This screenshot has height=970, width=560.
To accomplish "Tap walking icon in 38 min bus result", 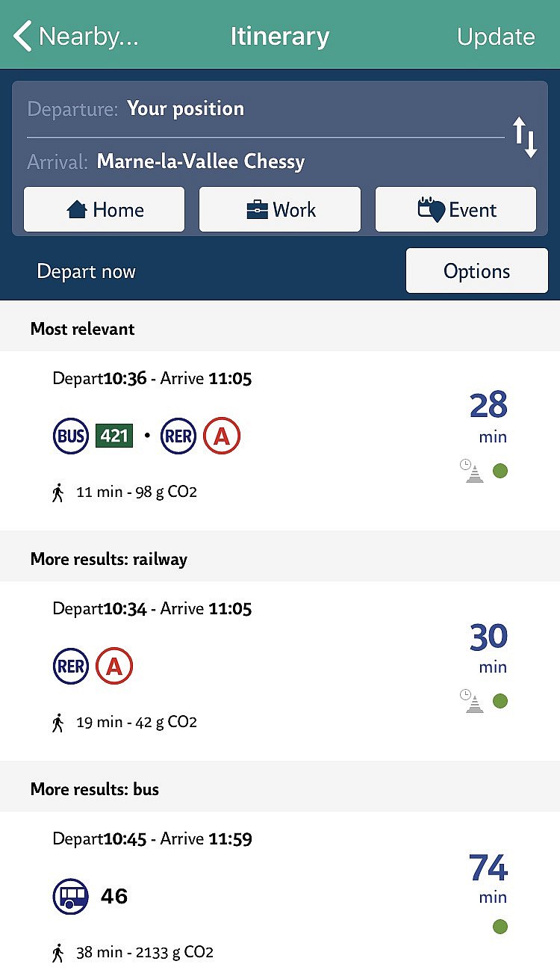I will [x=58, y=953].
